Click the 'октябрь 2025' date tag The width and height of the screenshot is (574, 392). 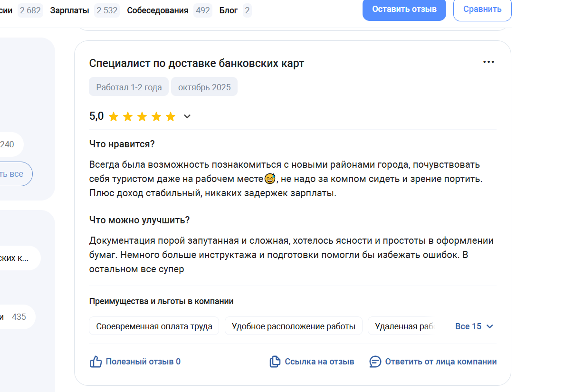[204, 87]
